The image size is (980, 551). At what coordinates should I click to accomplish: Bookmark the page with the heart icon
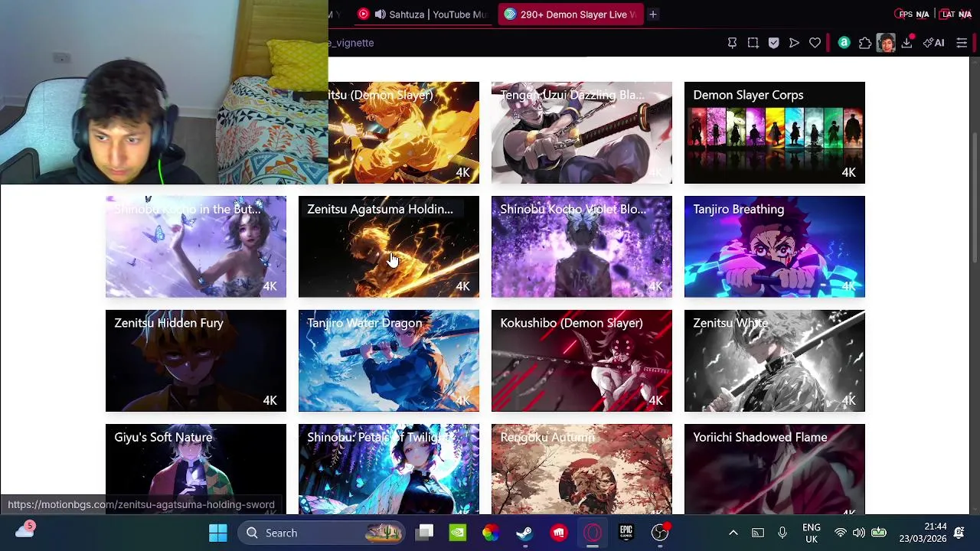pos(815,43)
